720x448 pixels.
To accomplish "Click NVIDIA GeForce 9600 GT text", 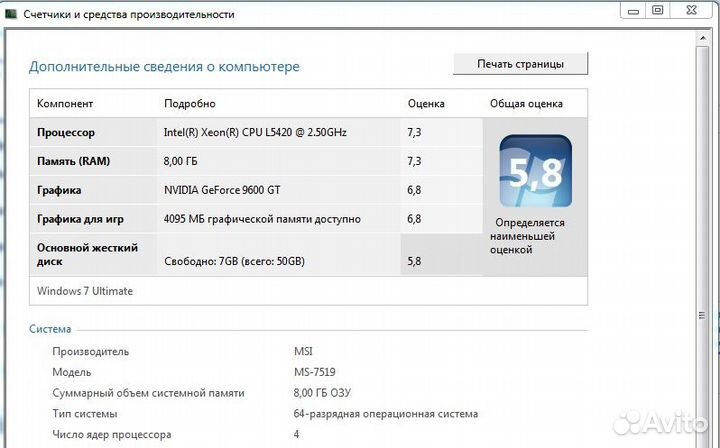I will coord(222,190).
